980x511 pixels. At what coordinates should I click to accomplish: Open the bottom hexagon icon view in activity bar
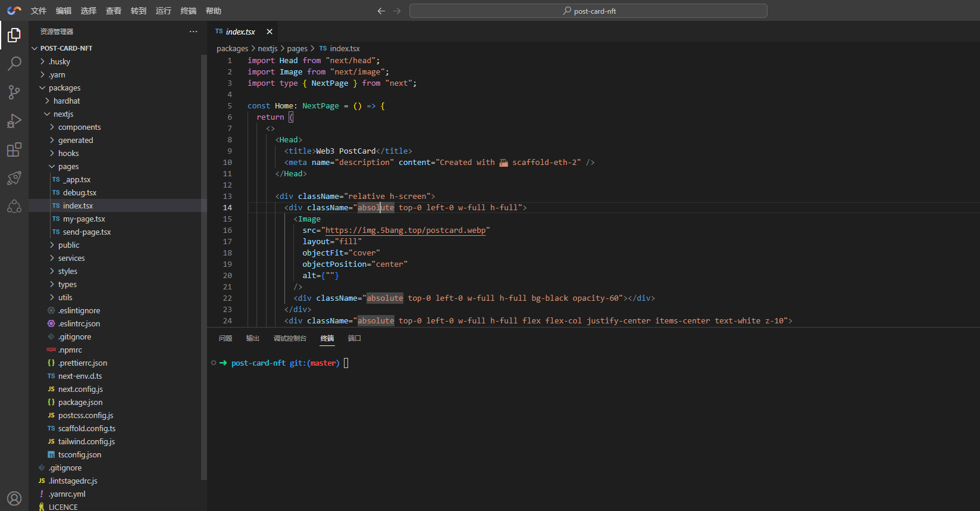(14, 207)
